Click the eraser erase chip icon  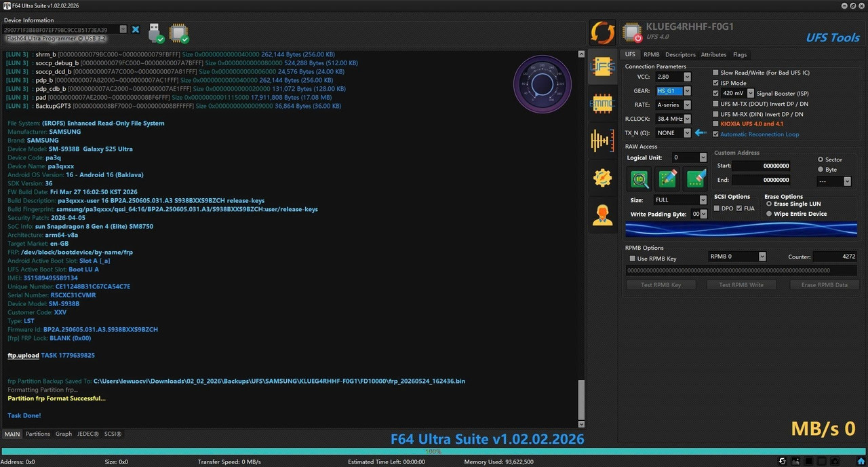pos(696,179)
